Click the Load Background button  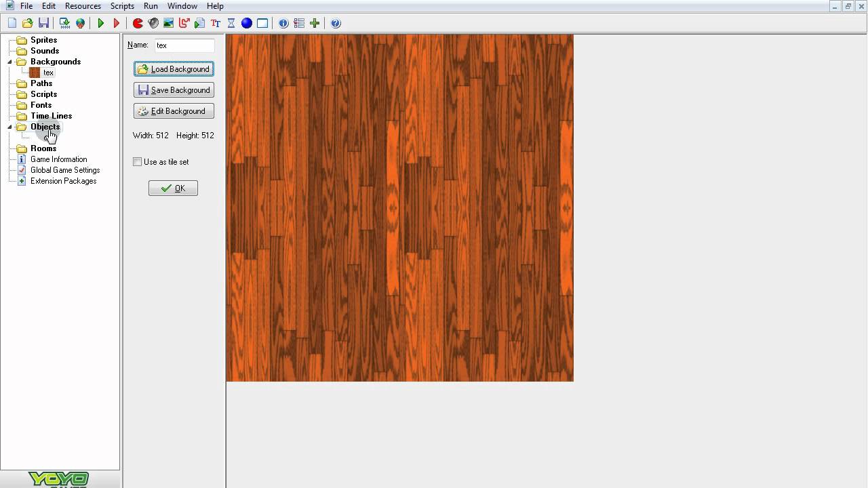tap(174, 69)
